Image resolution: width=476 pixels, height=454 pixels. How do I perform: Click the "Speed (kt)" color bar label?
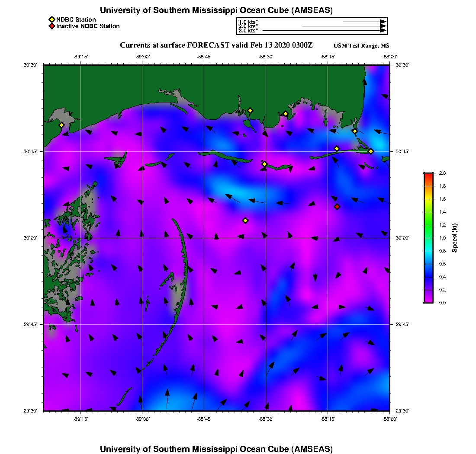454,238
